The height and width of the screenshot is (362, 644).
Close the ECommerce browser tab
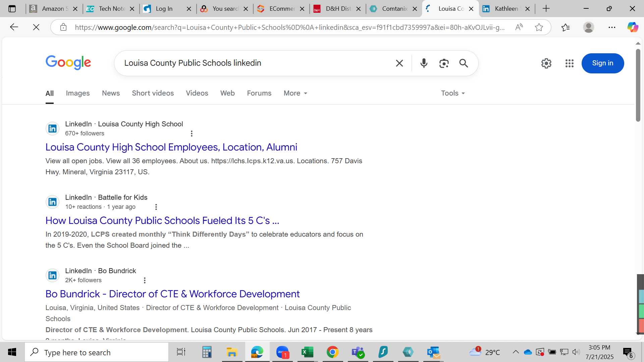tap(302, 9)
